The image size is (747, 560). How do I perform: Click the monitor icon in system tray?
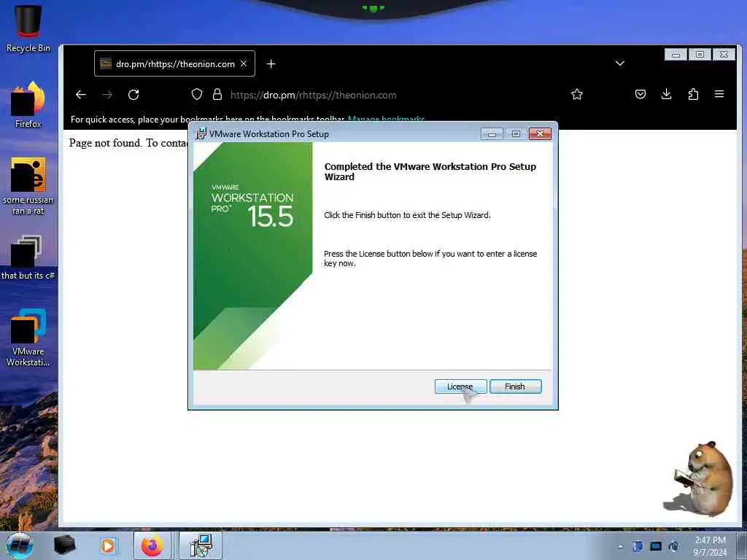656,546
